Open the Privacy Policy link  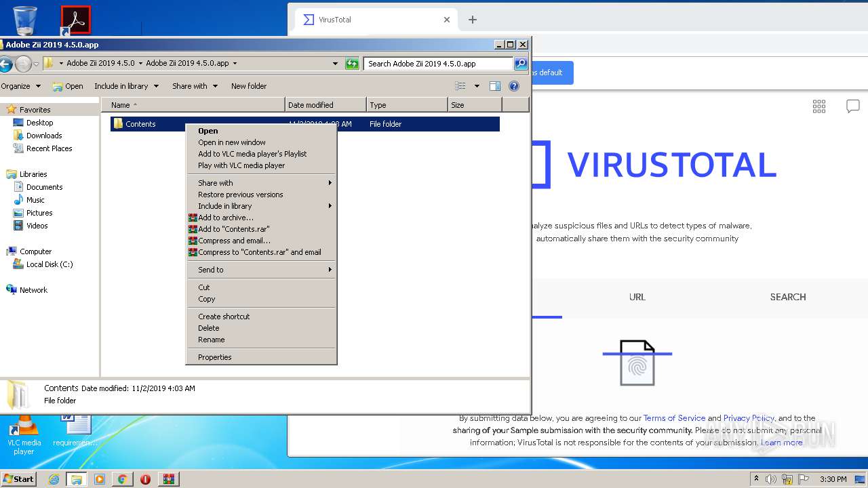coord(749,418)
